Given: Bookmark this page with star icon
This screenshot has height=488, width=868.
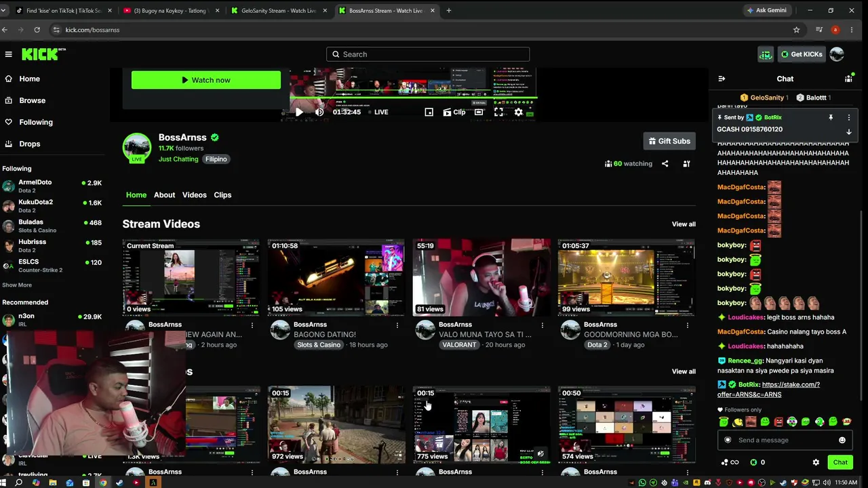Looking at the screenshot, I should pos(796,30).
